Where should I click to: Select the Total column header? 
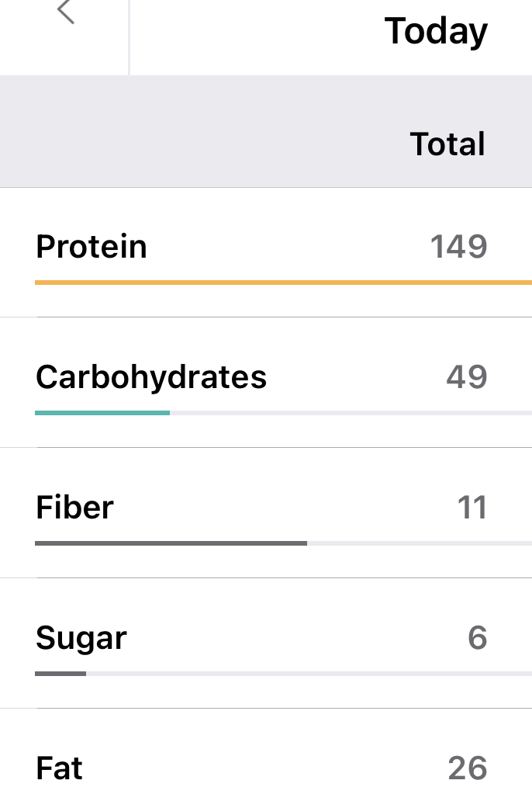[447, 144]
